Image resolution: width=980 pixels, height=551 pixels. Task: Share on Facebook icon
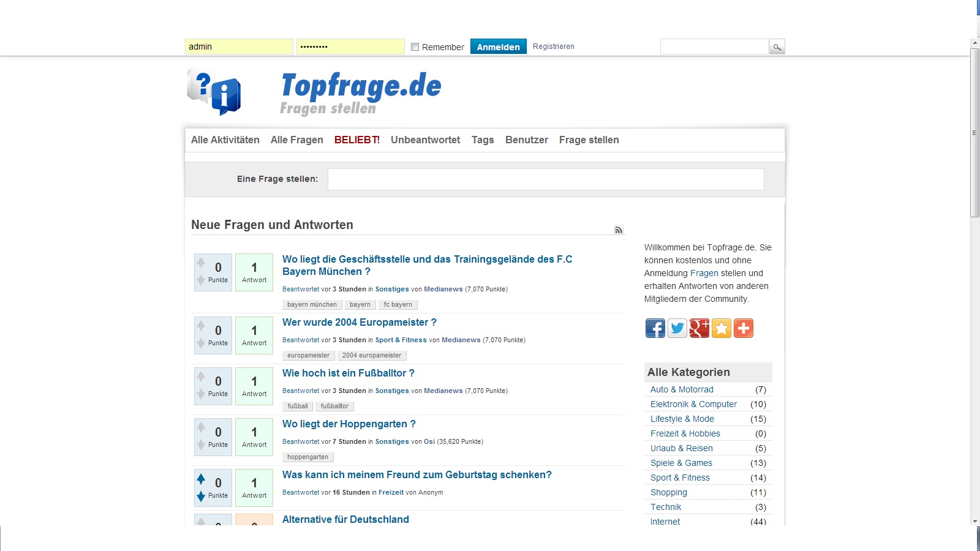point(655,328)
